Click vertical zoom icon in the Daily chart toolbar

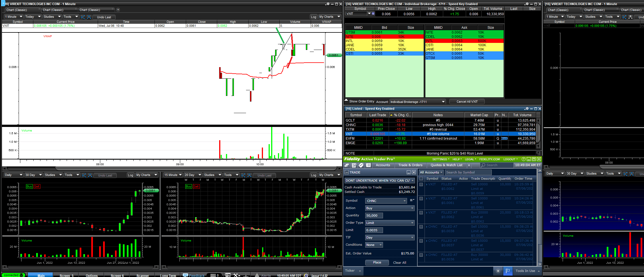(x=84, y=175)
